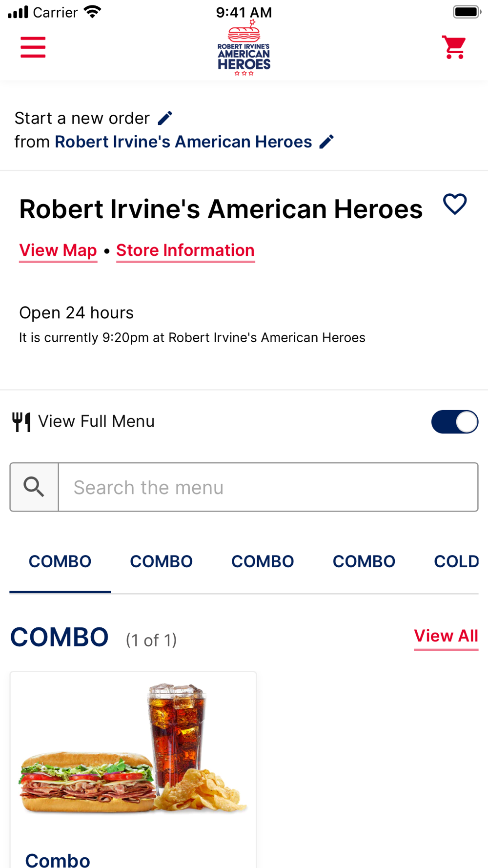This screenshot has height=868, width=488.
Task: Tap the fork and knife menu icon
Action: point(21,422)
